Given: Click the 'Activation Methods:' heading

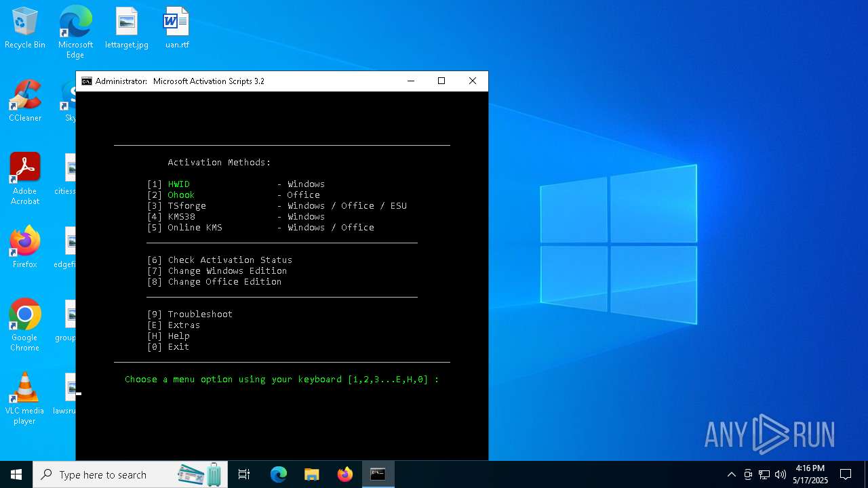Looking at the screenshot, I should [x=220, y=163].
